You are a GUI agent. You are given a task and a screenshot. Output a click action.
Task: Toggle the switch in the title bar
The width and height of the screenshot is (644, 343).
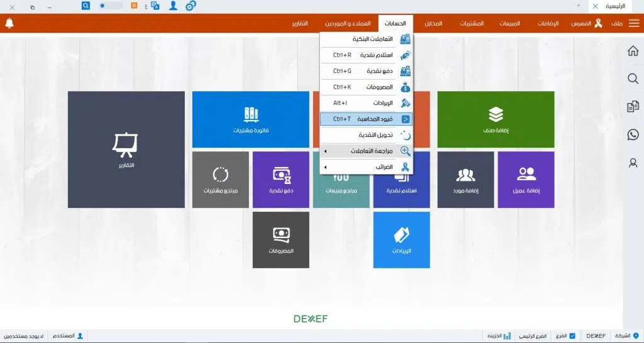click(x=111, y=6)
